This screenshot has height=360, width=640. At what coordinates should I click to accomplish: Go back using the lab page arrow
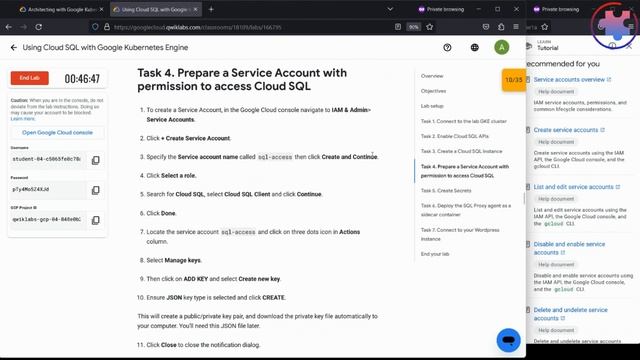(14, 47)
